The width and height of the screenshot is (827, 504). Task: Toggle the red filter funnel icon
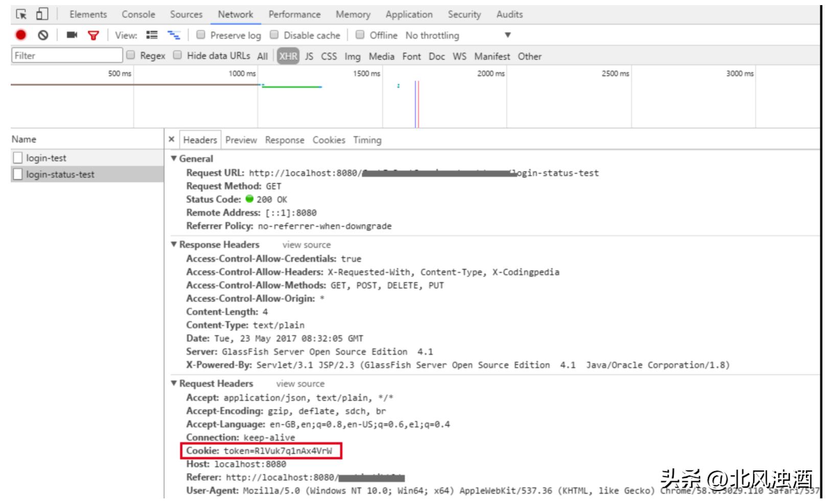pyautogui.click(x=94, y=35)
